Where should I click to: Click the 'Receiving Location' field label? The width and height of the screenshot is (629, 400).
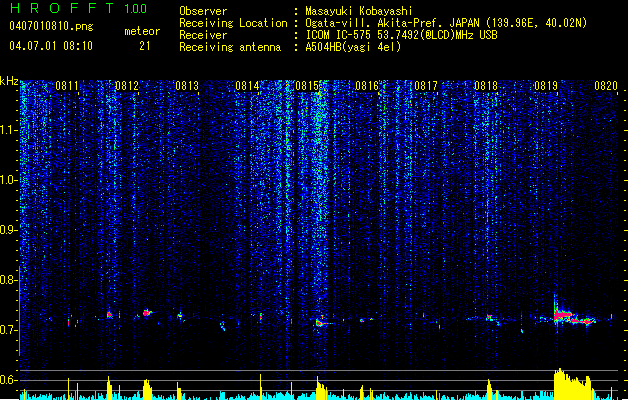point(233,23)
